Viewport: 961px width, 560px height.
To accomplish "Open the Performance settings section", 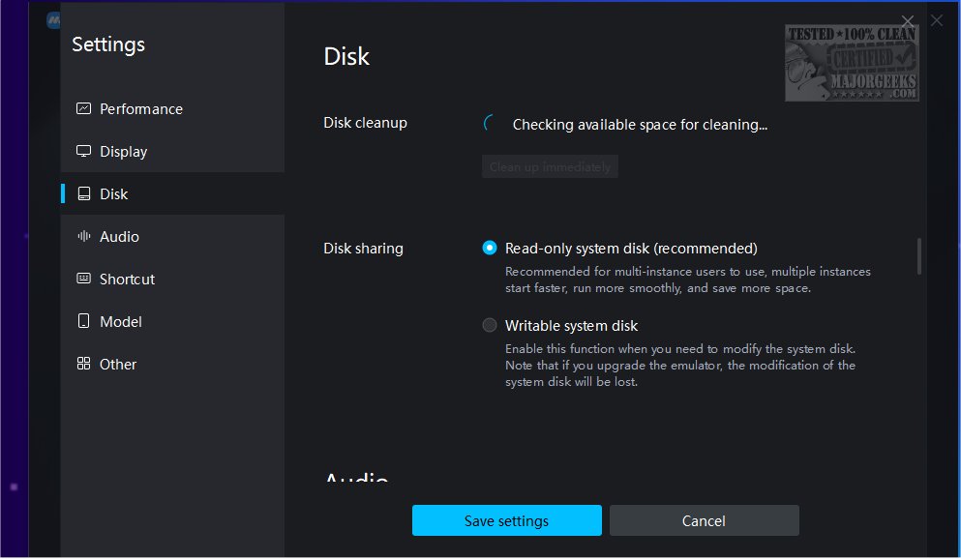I will [141, 109].
